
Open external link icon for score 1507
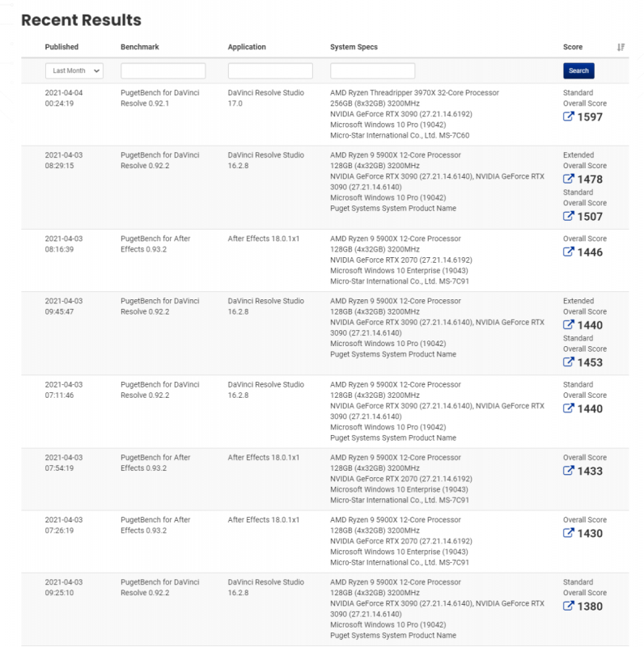click(568, 217)
